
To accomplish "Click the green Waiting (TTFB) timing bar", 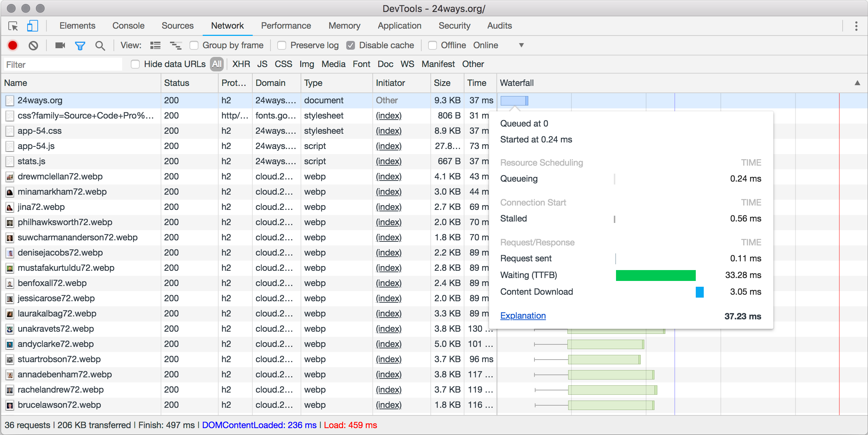I will click(x=656, y=275).
